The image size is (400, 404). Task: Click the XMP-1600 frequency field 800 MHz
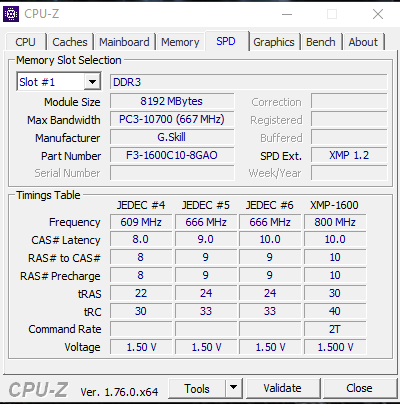(335, 222)
